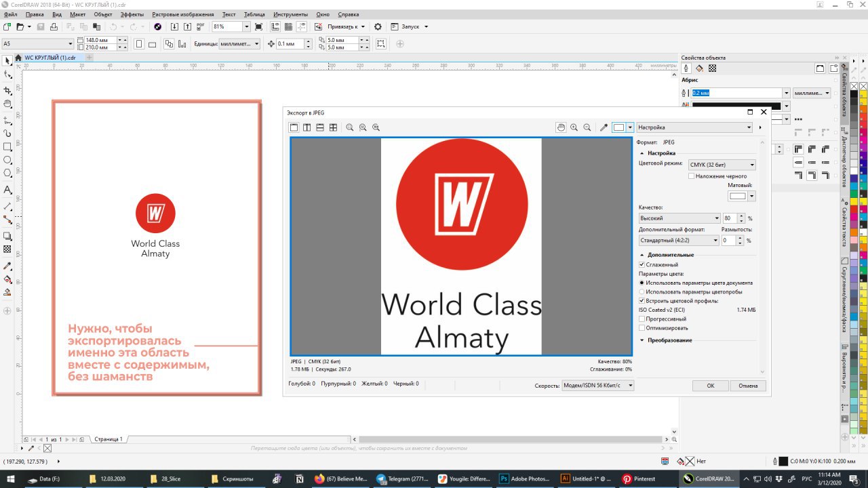Select the Pan hand tool in toolbox
This screenshot has width=868, height=488.
tap(7, 104)
